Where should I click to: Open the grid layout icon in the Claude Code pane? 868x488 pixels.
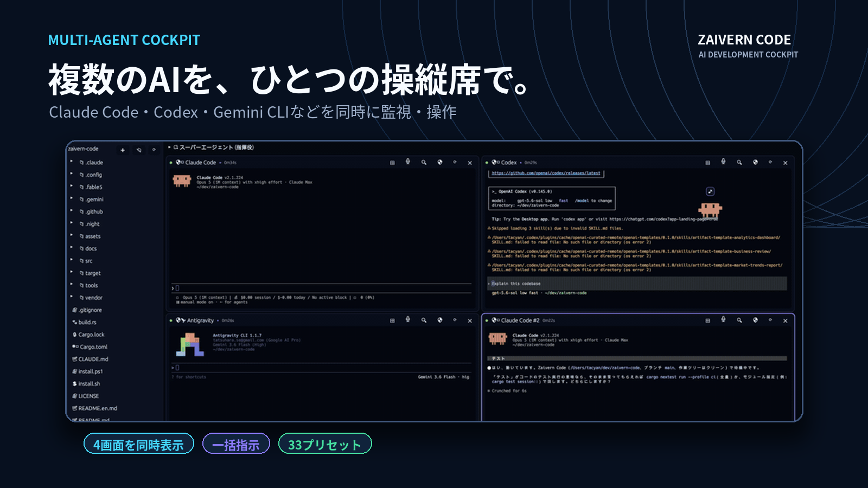(x=392, y=163)
